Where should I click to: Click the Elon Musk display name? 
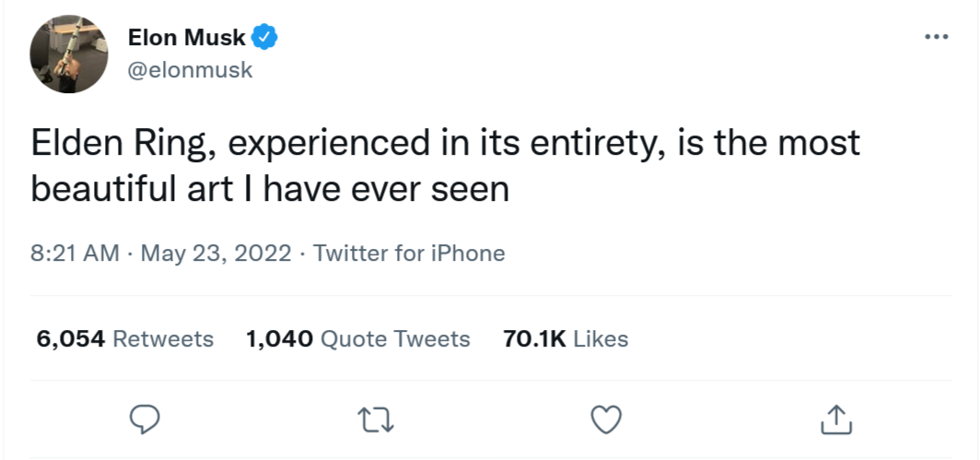[x=186, y=38]
